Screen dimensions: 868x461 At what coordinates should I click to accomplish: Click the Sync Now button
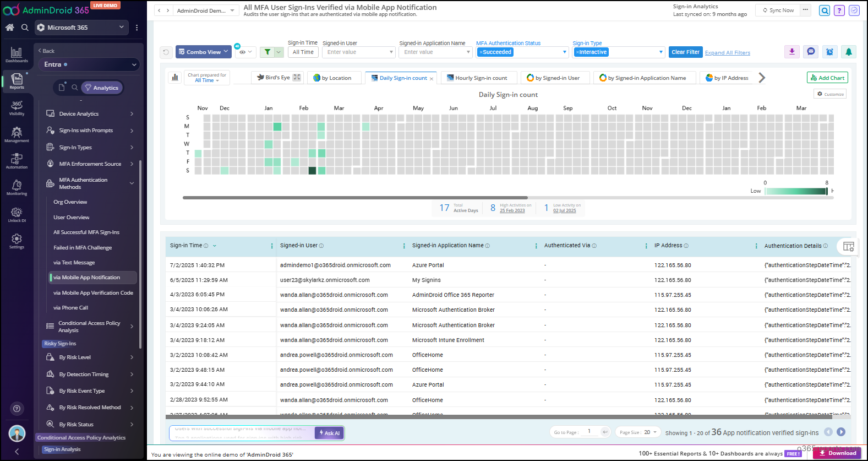click(778, 10)
